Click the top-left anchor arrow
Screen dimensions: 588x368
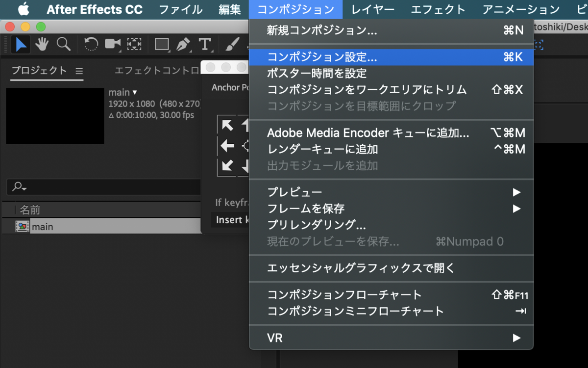[227, 125]
